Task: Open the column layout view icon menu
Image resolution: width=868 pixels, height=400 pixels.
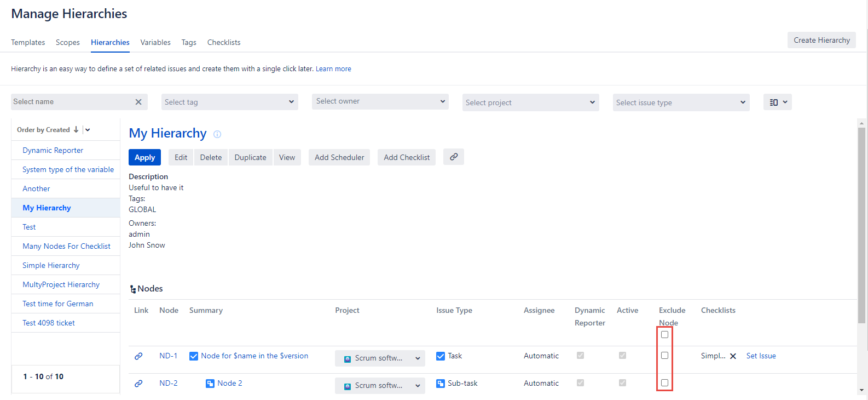Action: 777,102
